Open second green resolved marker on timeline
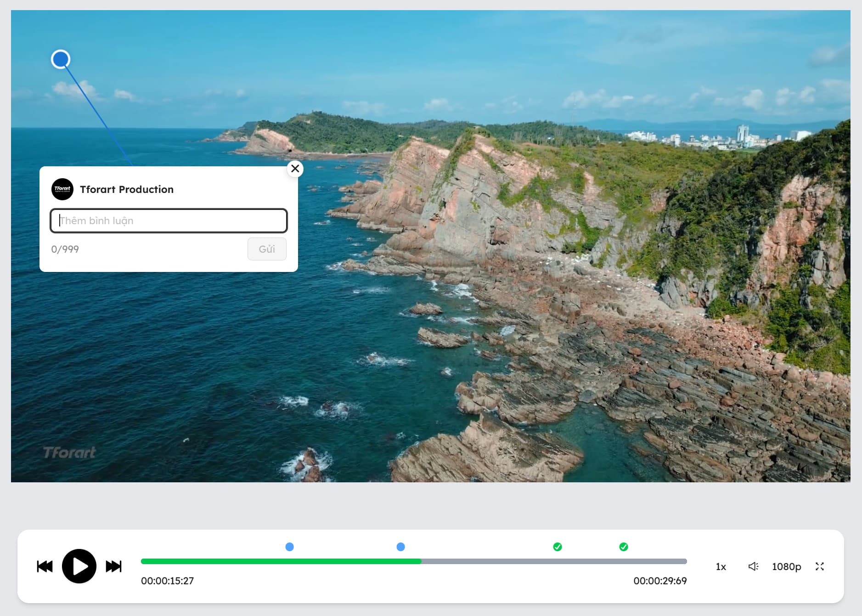Viewport: 862px width, 616px height. pos(624,547)
